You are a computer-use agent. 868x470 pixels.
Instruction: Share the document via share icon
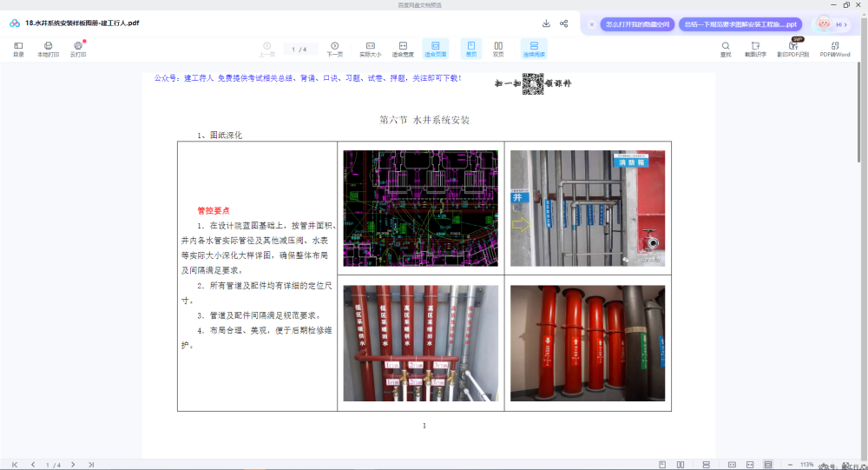click(563, 23)
